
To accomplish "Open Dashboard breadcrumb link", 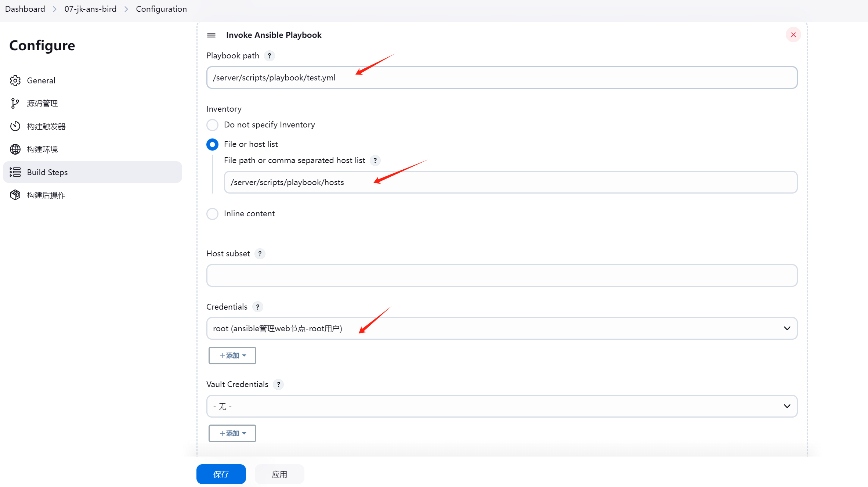I will 25,9.
